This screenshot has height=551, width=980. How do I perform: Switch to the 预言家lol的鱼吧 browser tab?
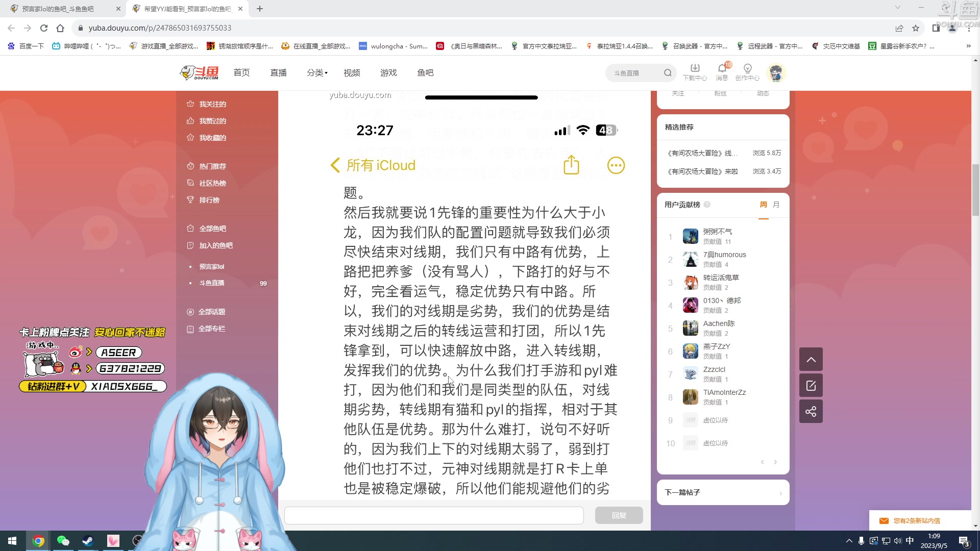[63, 9]
